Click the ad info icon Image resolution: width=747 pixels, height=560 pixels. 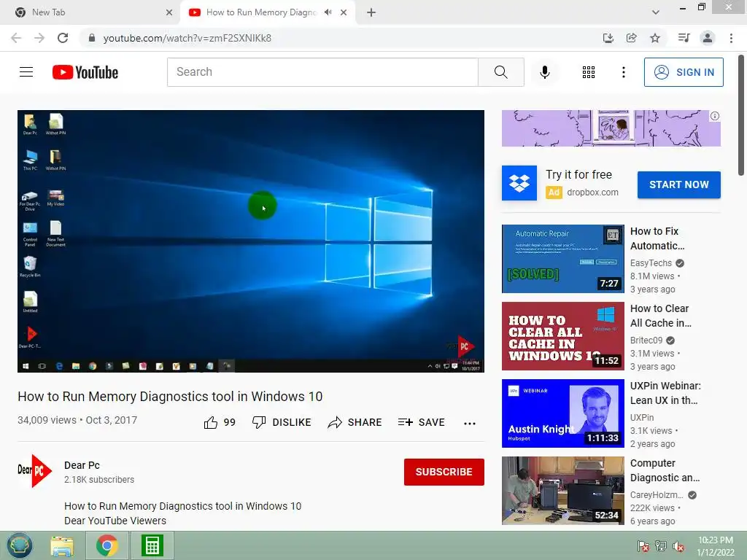pyautogui.click(x=715, y=116)
